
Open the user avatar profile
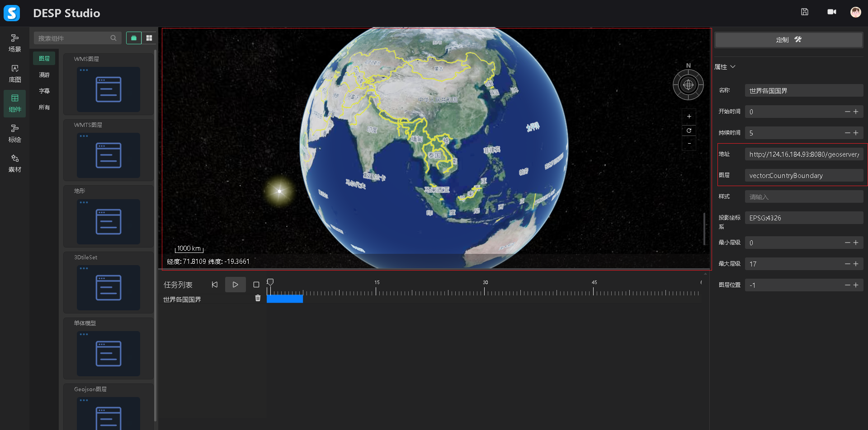[x=855, y=12]
